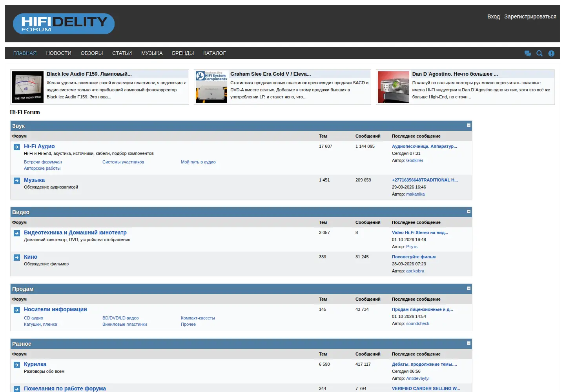Open the forum chat bubbles icon in navbar

(528, 53)
